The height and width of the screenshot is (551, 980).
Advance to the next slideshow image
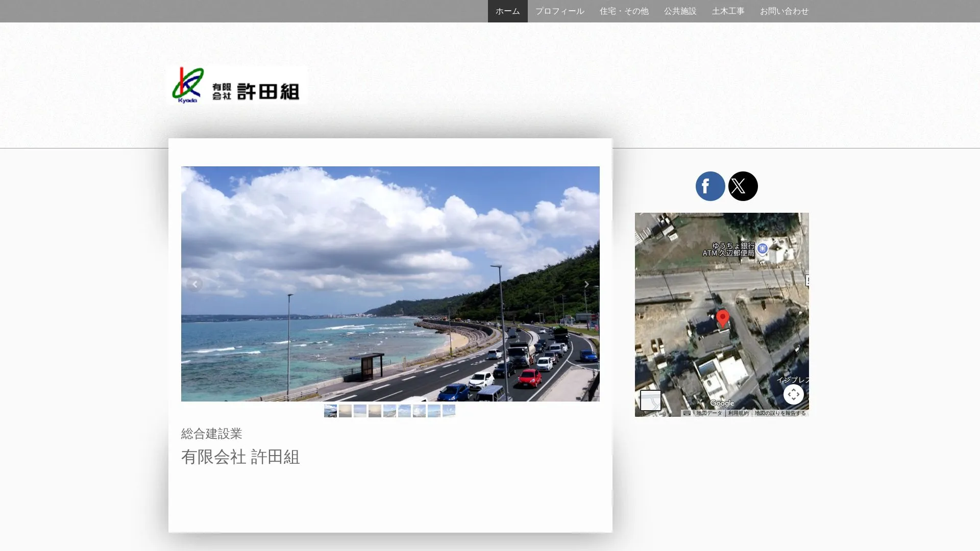coord(586,284)
